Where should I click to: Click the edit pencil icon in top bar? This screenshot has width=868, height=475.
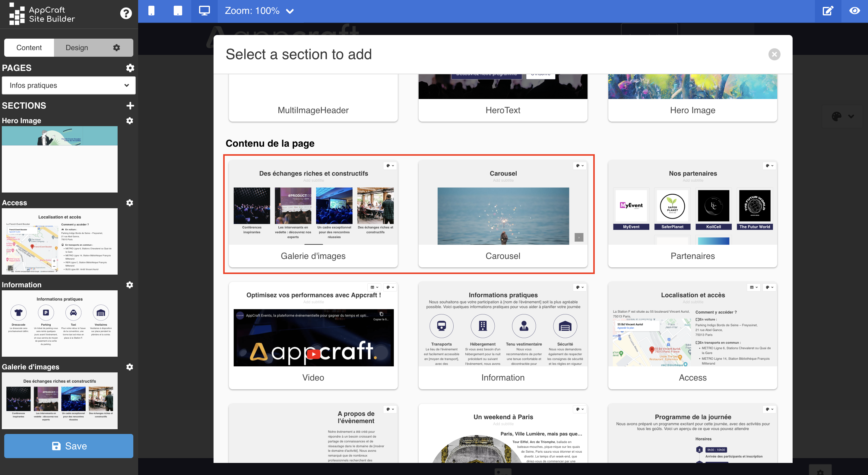[828, 11]
